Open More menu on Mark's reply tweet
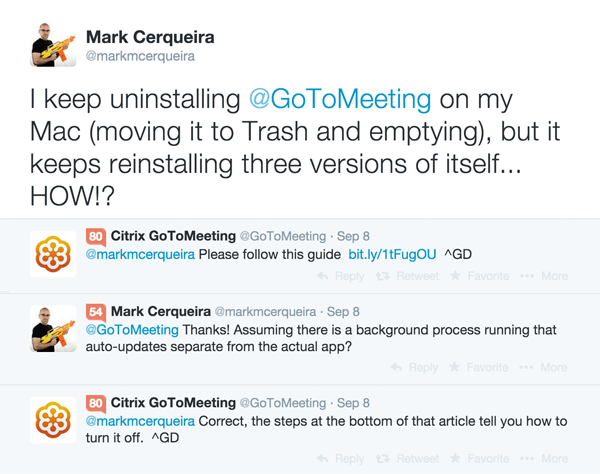Viewport: 600px width, 474px height. (x=543, y=367)
